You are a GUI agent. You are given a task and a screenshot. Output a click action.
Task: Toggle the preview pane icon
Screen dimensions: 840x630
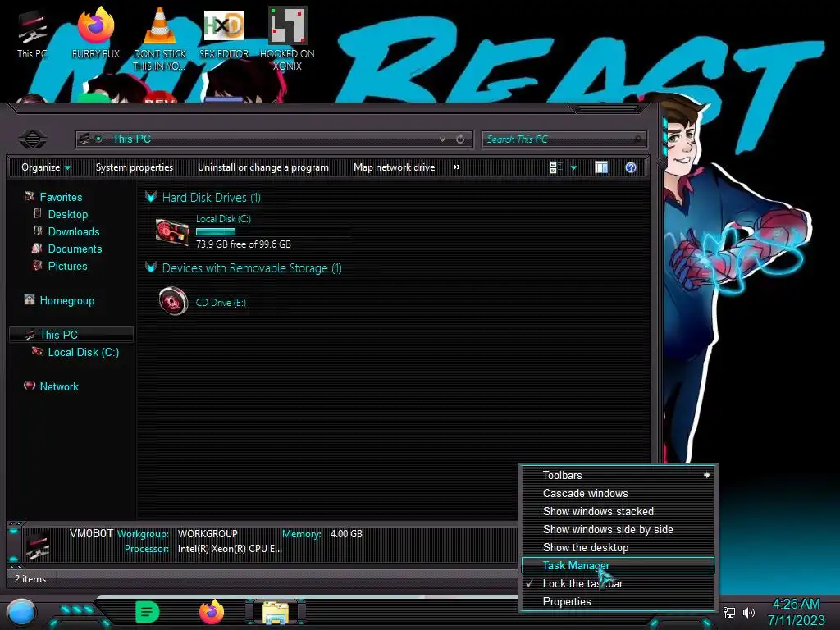pos(601,167)
